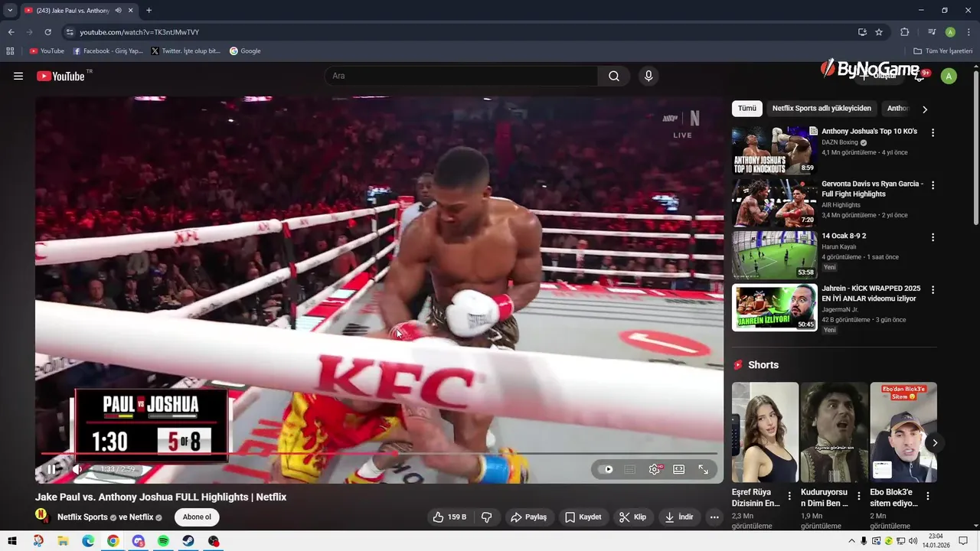Pause the video playback
The height and width of the screenshot is (551, 980).
pos(51,469)
